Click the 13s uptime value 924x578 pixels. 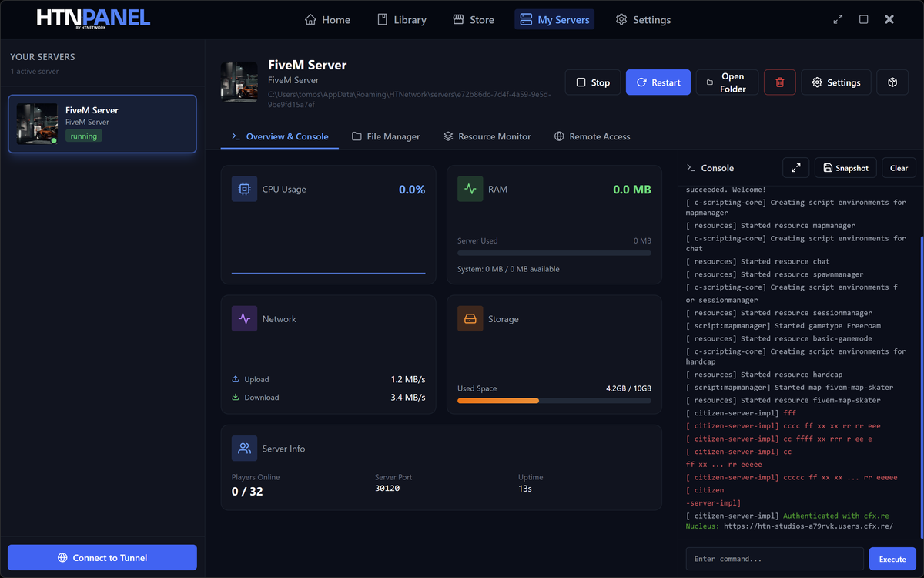pos(525,489)
